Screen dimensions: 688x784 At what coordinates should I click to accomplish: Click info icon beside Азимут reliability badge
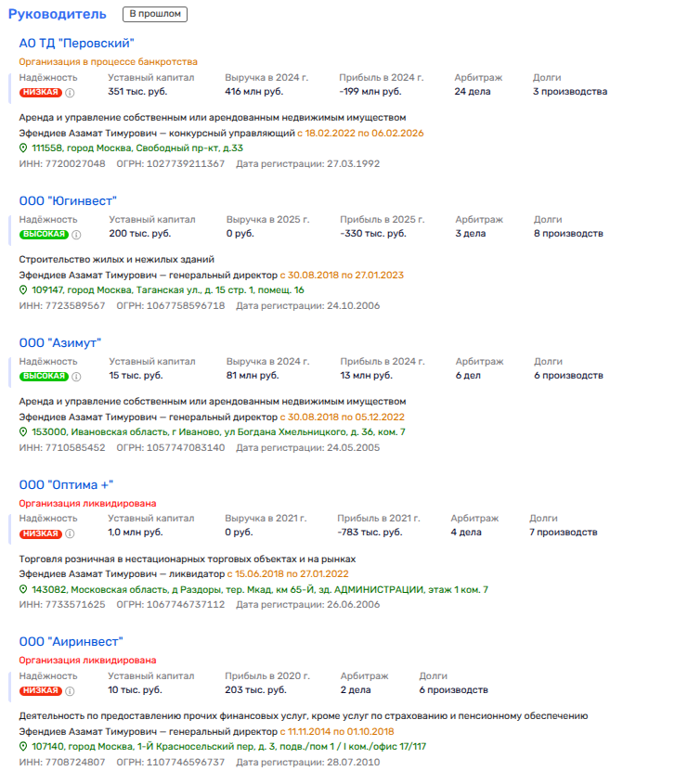77,377
